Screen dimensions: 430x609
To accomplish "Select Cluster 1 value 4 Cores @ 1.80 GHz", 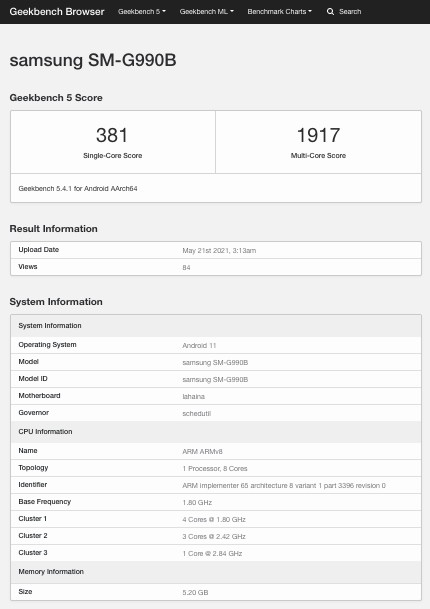I will coord(214,520).
